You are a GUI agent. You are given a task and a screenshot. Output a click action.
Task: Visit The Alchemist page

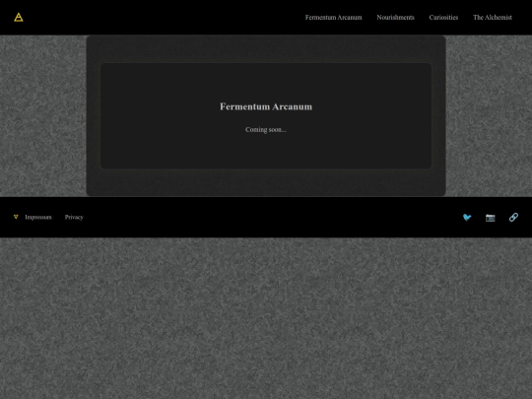tap(493, 18)
